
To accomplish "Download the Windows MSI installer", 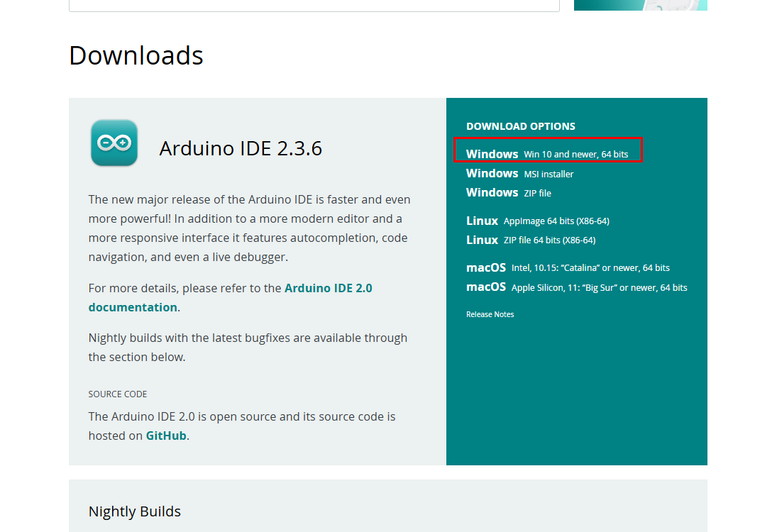I will coord(520,173).
